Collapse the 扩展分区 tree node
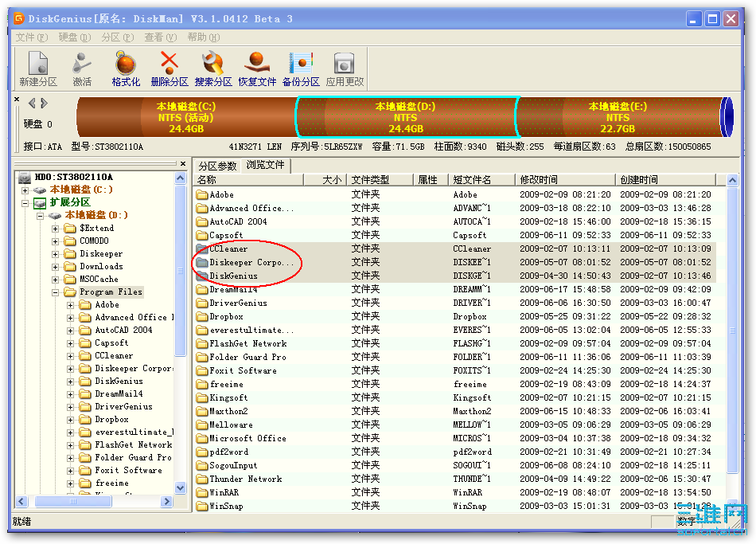Screen dimensions: 756x544 coord(25,203)
